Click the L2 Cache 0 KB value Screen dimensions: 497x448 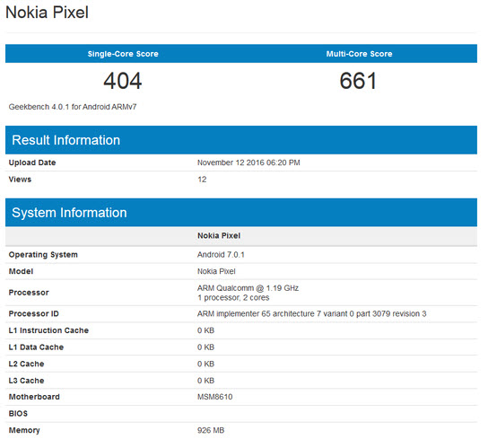coord(205,364)
